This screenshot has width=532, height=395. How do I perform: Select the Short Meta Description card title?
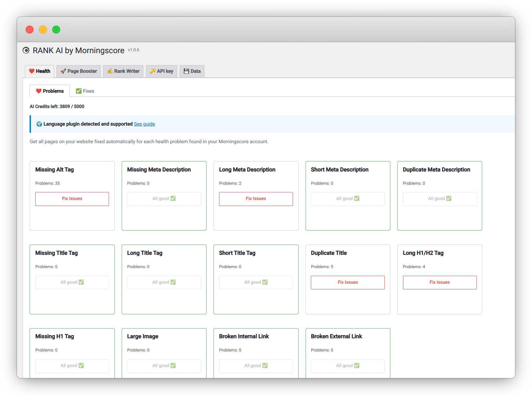pos(339,170)
